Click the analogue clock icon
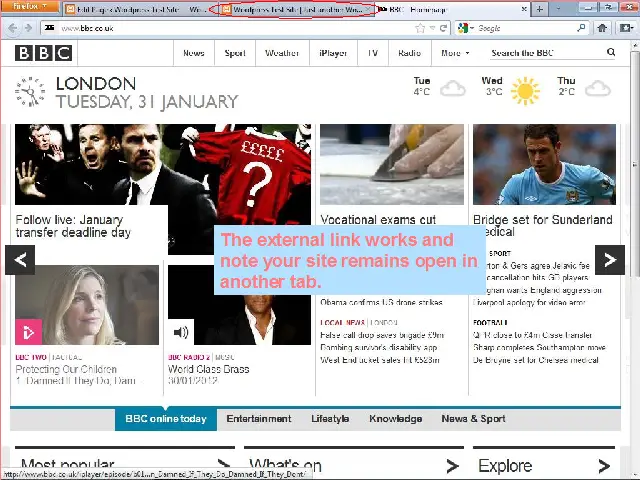The height and width of the screenshot is (480, 640). (30, 92)
